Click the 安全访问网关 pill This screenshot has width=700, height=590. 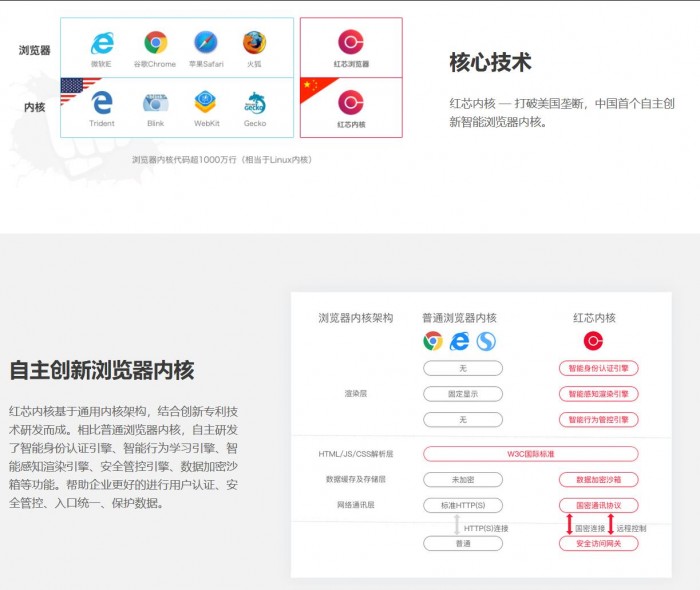pyautogui.click(x=598, y=544)
